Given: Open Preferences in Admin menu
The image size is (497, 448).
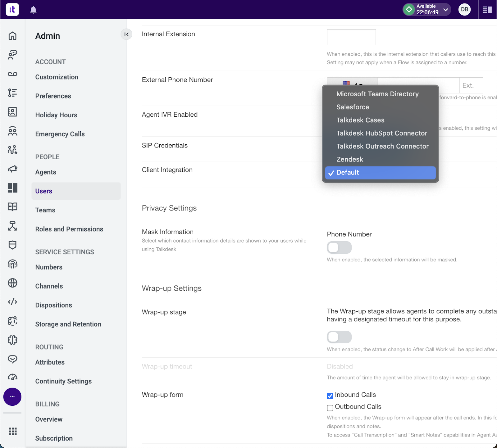Looking at the screenshot, I should click(53, 96).
